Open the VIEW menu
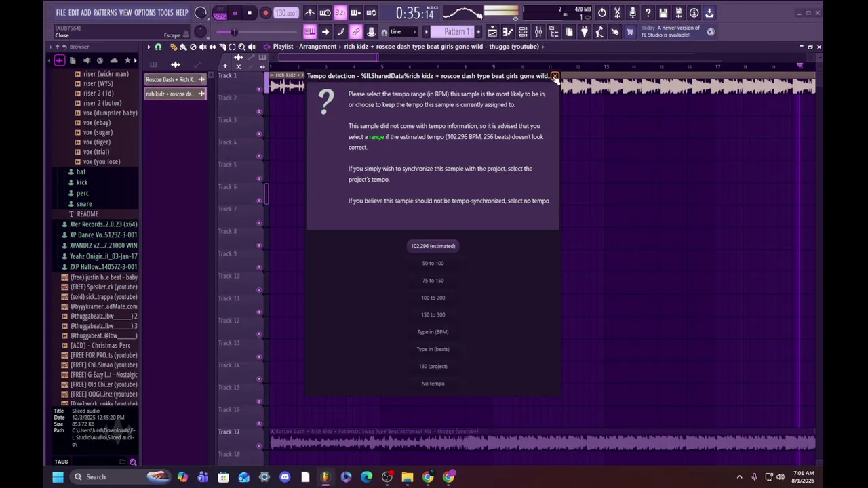The image size is (868, 488). 125,13
